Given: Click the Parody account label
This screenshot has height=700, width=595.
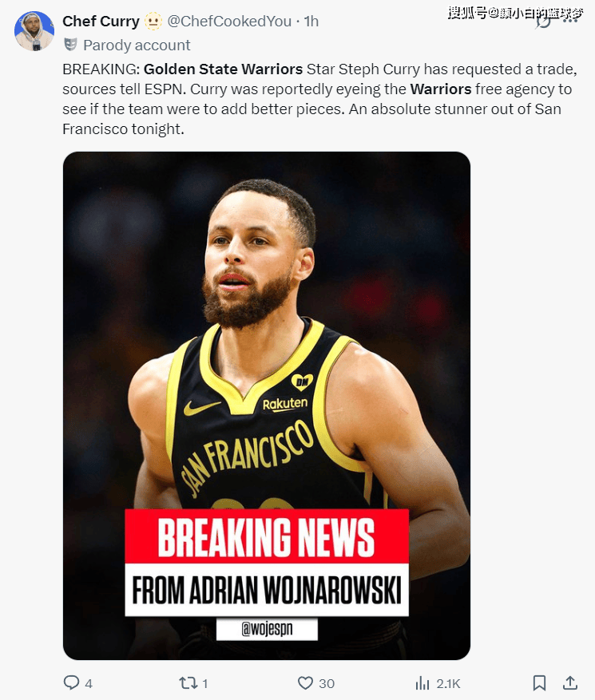Looking at the screenshot, I should tap(137, 45).
